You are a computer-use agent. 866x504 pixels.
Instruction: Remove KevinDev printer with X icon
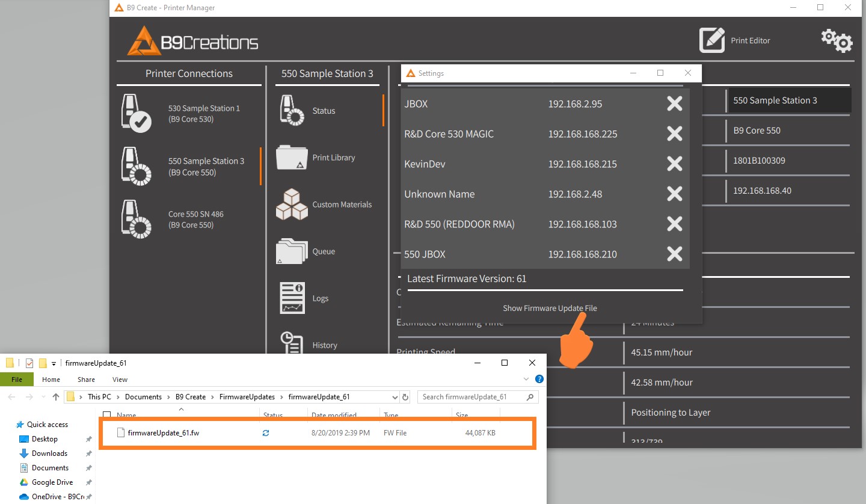tap(675, 164)
